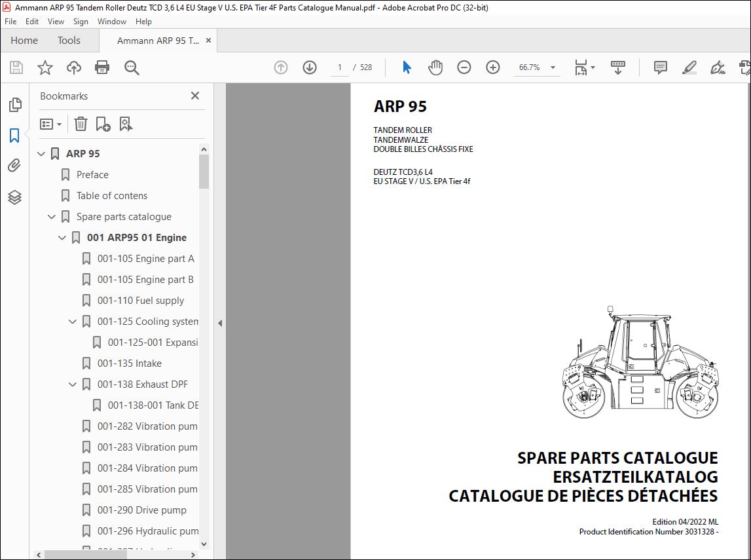The image size is (751, 560).
Task: Open the find text magnifier
Action: point(132,67)
